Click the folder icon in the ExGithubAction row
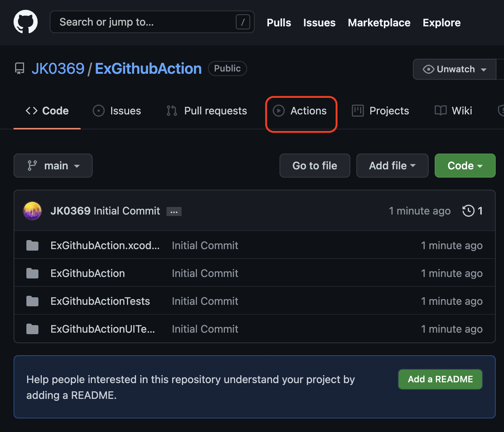504x432 pixels. (32, 273)
